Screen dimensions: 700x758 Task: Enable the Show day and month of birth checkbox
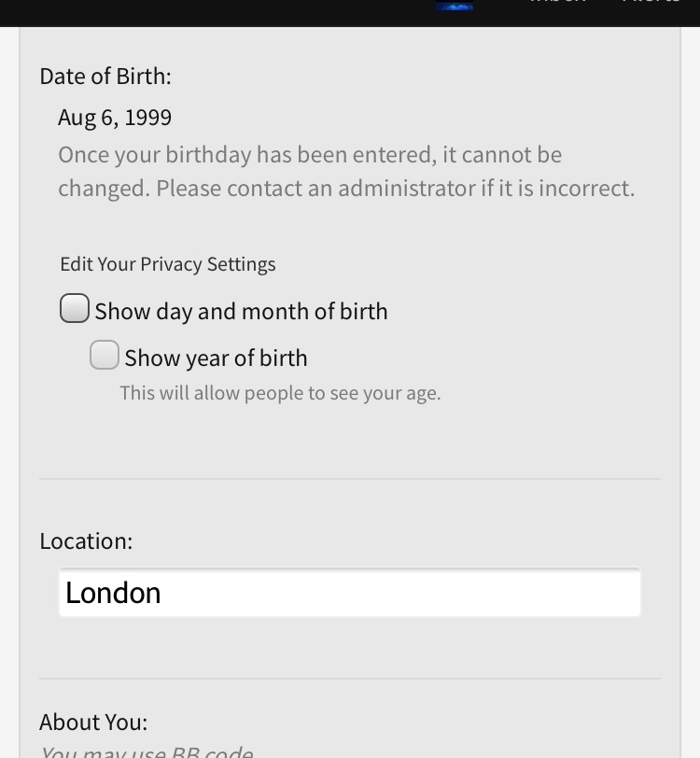tap(75, 308)
